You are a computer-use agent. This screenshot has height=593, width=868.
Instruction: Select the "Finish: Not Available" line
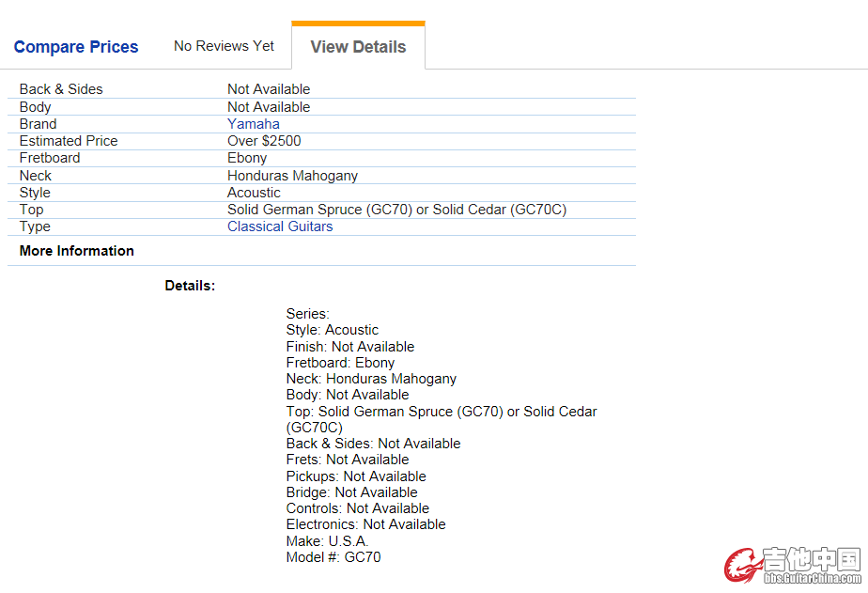pyautogui.click(x=350, y=347)
